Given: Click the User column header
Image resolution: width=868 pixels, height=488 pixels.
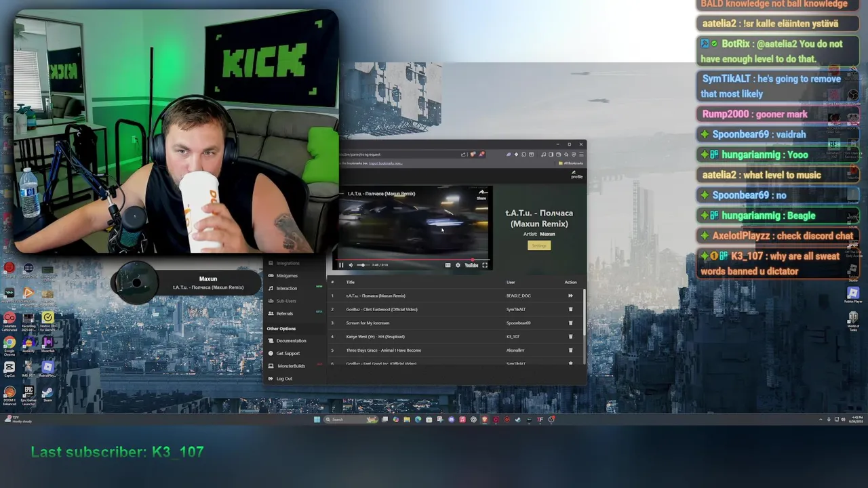Looking at the screenshot, I should (511, 282).
